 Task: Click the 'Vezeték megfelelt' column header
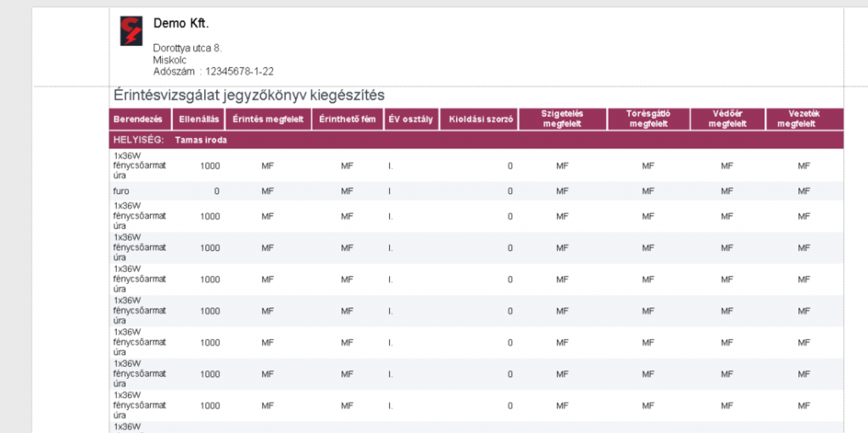coord(804,119)
